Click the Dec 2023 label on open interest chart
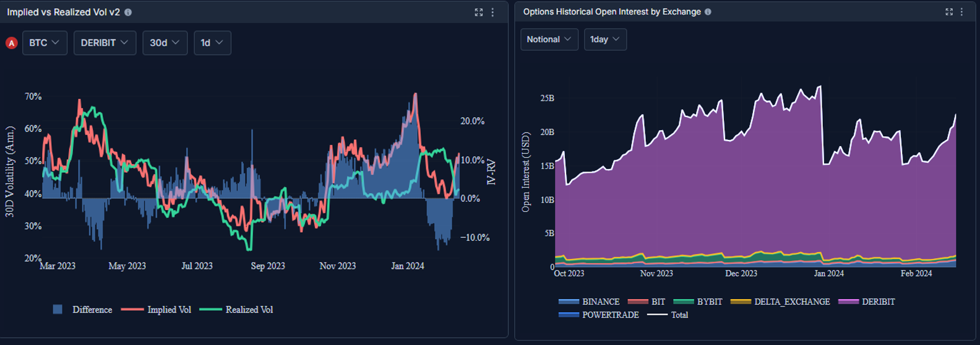 point(741,273)
